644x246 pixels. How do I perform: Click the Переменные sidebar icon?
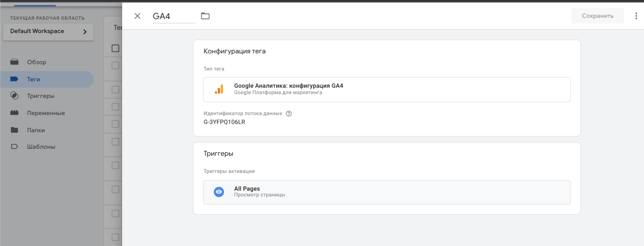pyautogui.click(x=15, y=113)
